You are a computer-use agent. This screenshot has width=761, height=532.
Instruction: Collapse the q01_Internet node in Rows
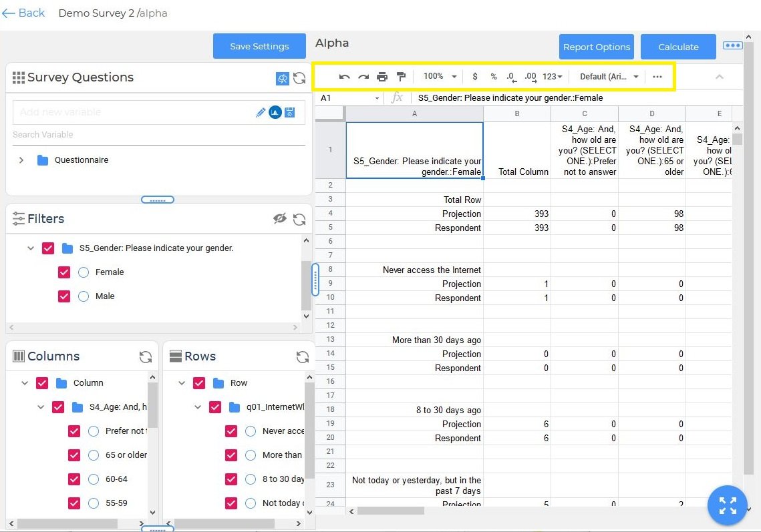(x=198, y=407)
